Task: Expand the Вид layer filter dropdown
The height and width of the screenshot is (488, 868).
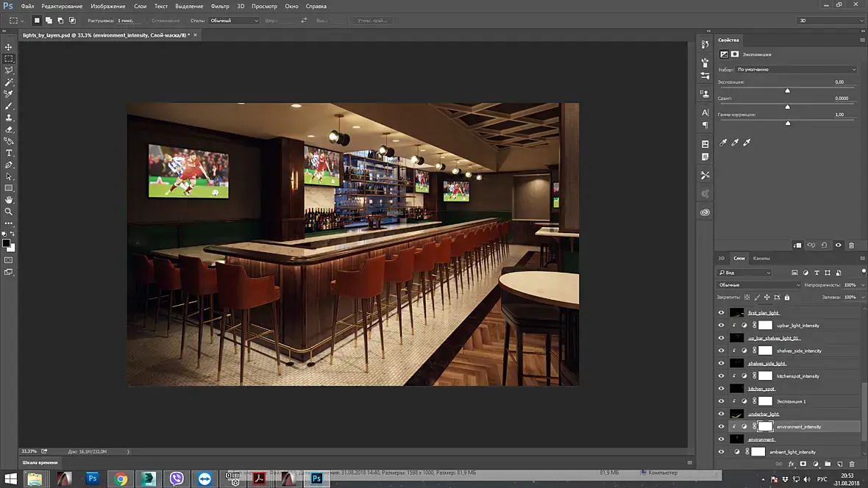Action: point(744,273)
